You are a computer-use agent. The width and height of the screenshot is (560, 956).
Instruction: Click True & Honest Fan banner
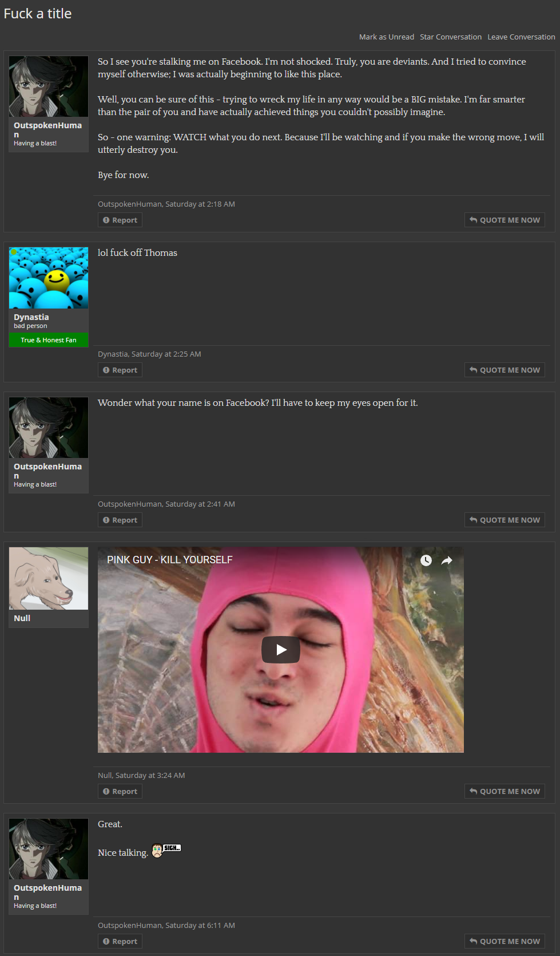click(49, 340)
